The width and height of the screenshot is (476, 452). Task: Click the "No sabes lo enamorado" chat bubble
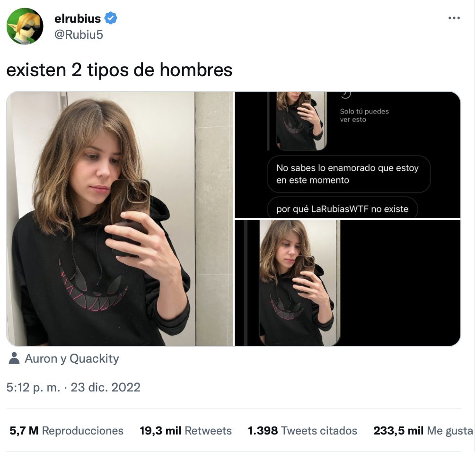click(x=348, y=174)
